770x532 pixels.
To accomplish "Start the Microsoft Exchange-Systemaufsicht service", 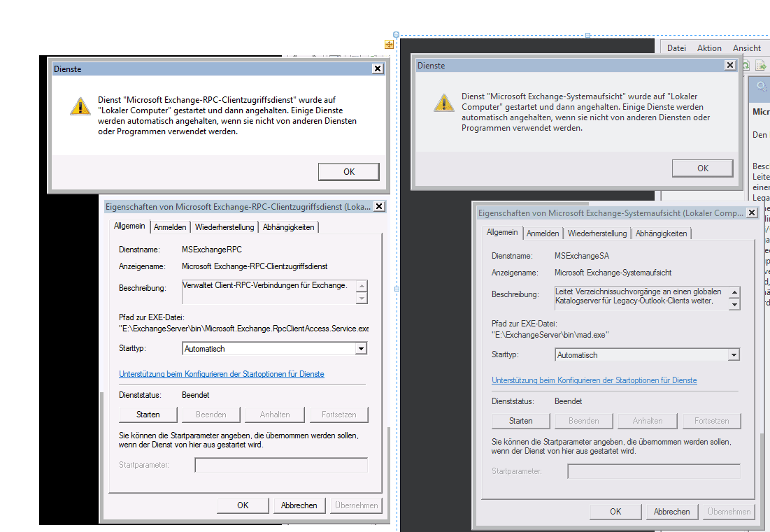I will pyautogui.click(x=520, y=421).
